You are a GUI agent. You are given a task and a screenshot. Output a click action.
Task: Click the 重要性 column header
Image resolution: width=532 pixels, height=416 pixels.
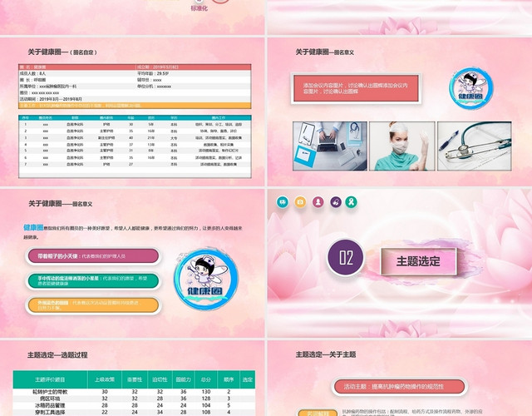(x=135, y=379)
